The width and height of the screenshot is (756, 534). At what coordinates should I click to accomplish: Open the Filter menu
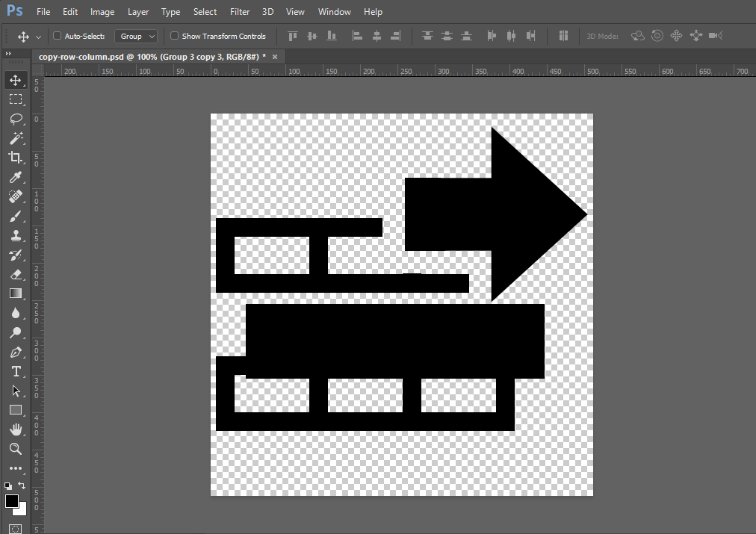tap(239, 11)
